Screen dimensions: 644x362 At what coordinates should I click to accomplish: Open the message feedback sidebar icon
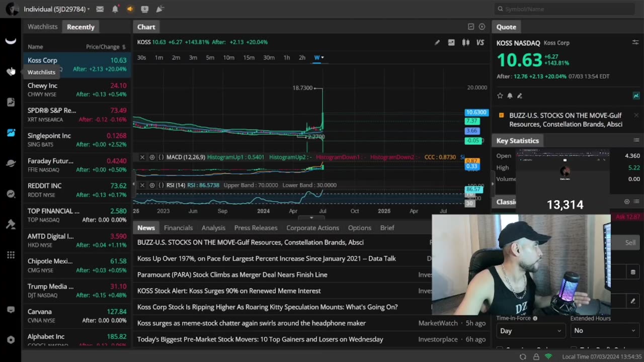[11, 310]
